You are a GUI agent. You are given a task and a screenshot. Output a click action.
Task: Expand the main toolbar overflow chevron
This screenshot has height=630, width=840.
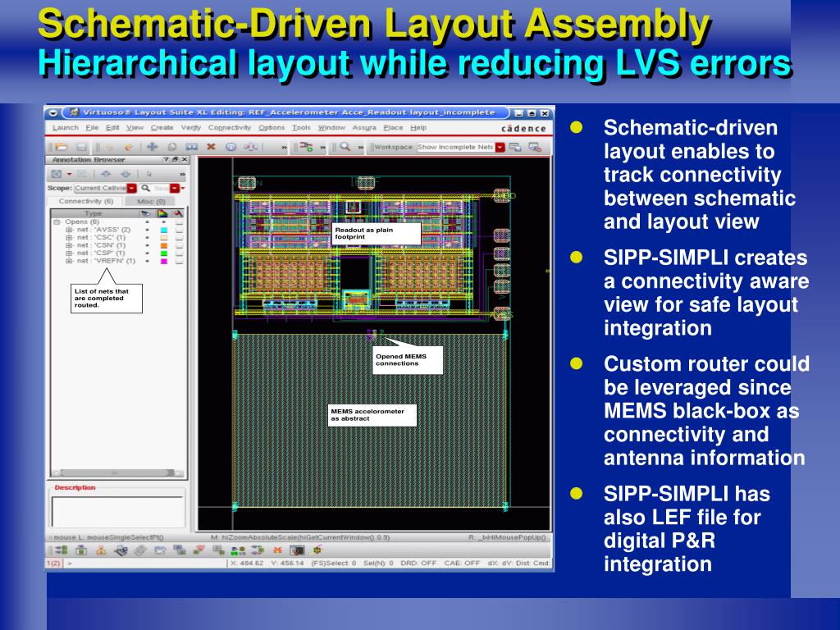click(x=284, y=147)
